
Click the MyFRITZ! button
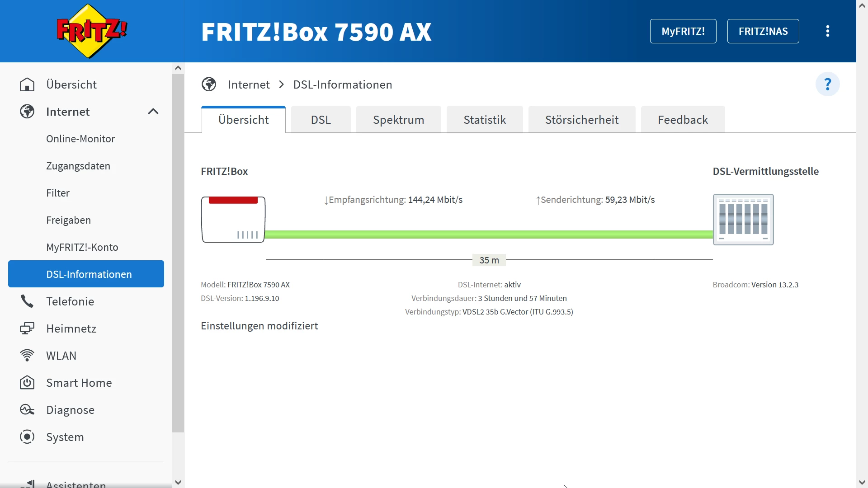[683, 31]
